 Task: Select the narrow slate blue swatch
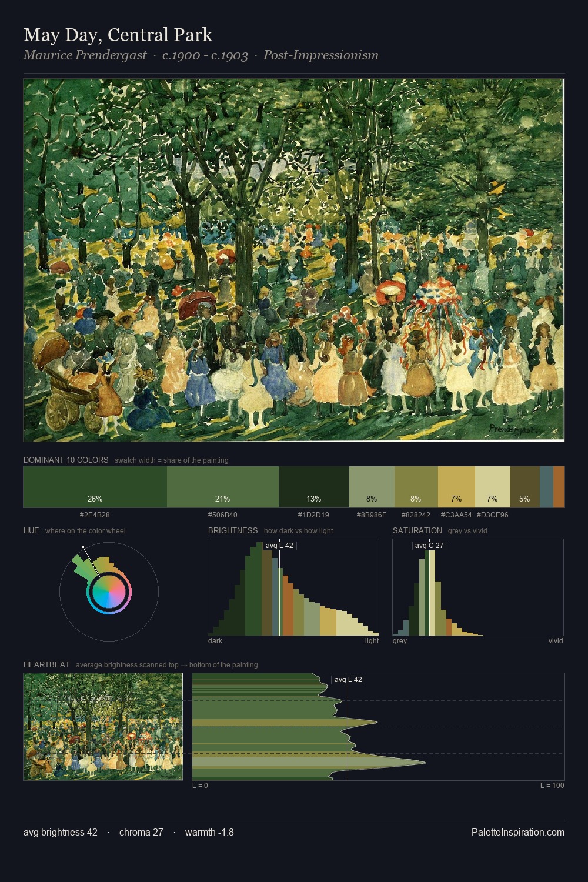point(546,487)
